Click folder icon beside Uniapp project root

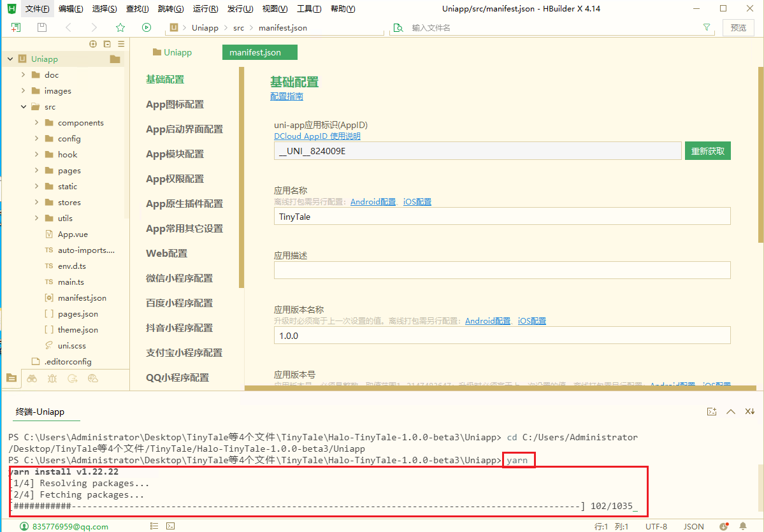click(x=115, y=59)
